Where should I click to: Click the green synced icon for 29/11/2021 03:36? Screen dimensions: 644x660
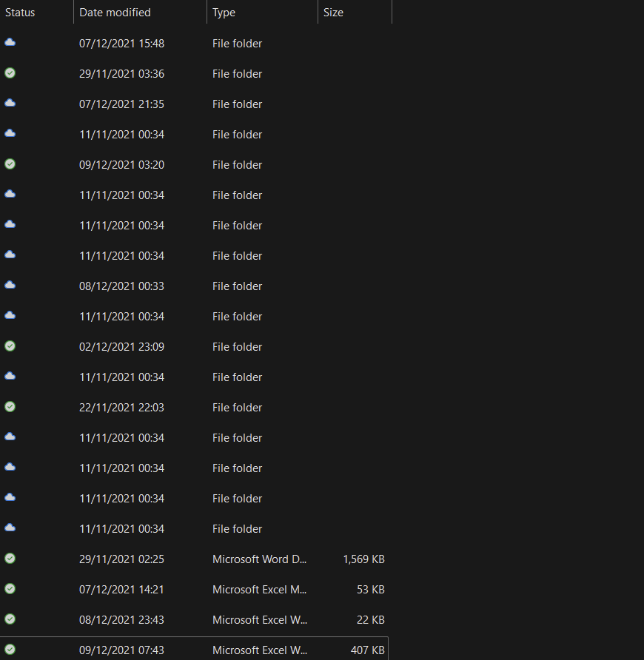point(10,73)
